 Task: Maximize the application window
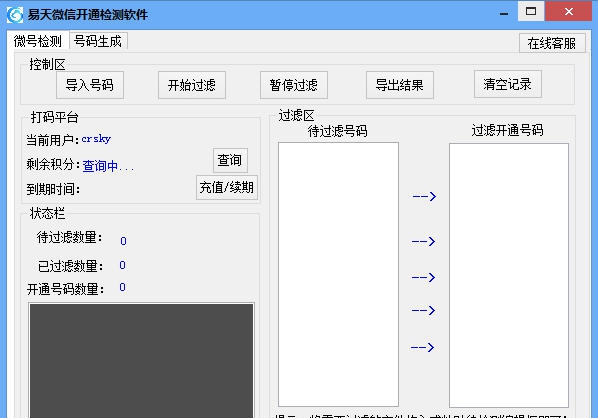531,11
